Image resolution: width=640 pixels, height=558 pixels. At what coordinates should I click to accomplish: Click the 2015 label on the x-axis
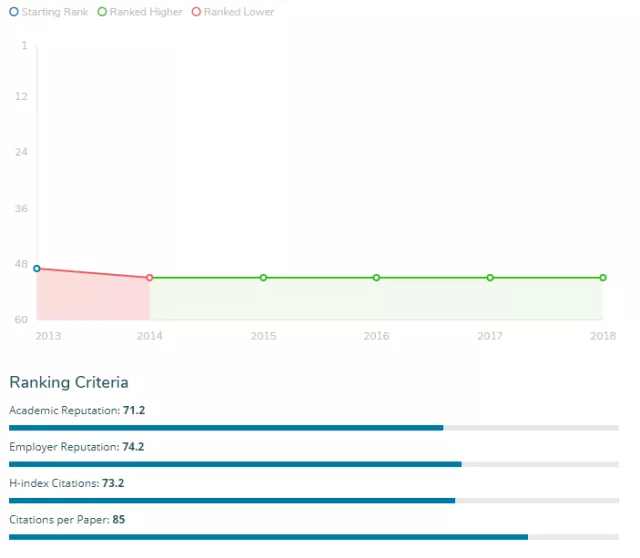tap(263, 336)
